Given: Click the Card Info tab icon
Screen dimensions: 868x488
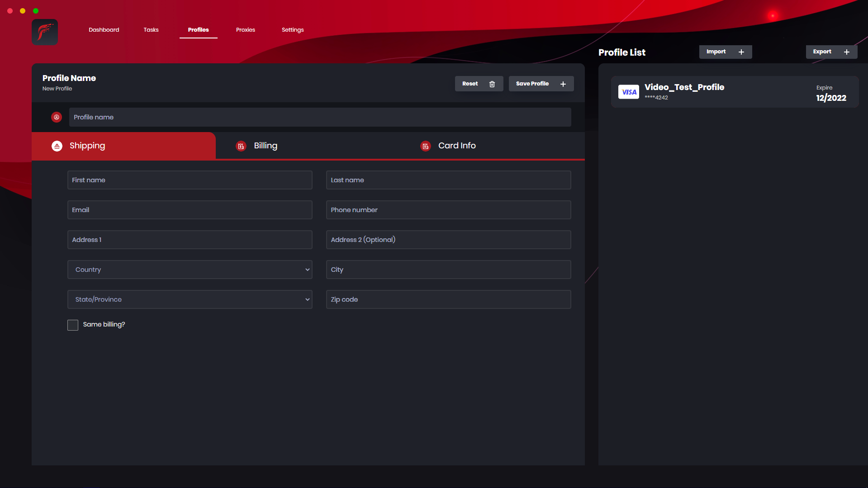Looking at the screenshot, I should click(426, 146).
